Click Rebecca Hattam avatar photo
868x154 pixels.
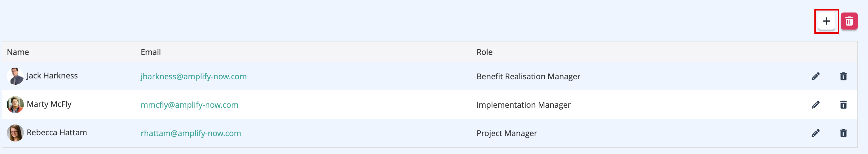[15, 133]
